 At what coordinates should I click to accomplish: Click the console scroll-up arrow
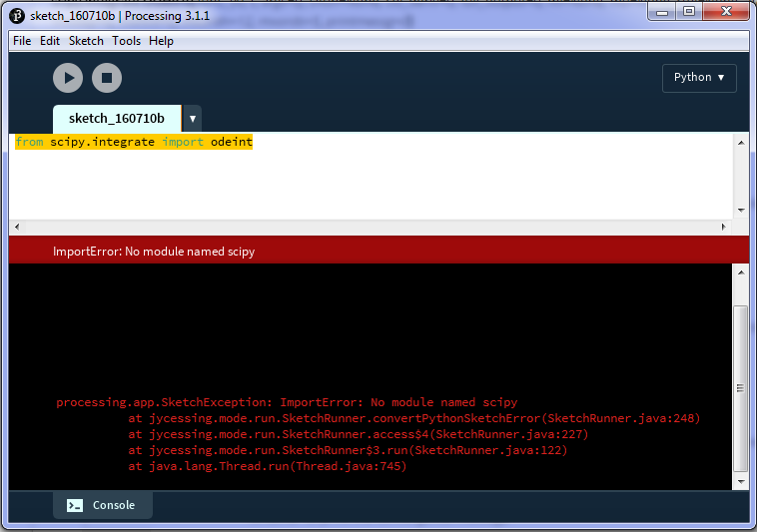(x=741, y=272)
